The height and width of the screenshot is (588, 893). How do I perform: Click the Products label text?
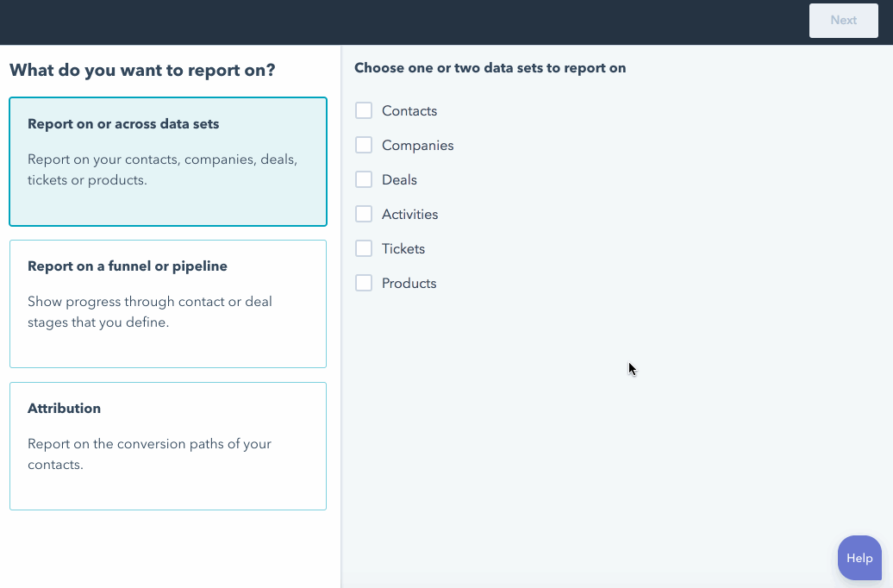pyautogui.click(x=409, y=284)
